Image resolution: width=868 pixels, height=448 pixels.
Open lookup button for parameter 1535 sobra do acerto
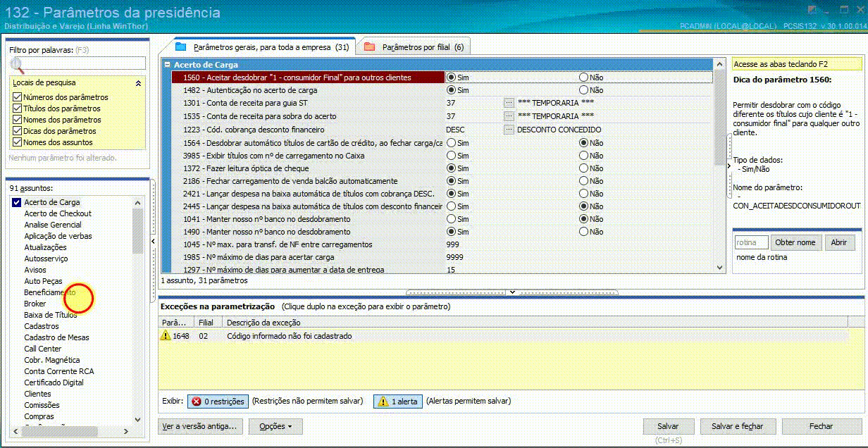(509, 116)
